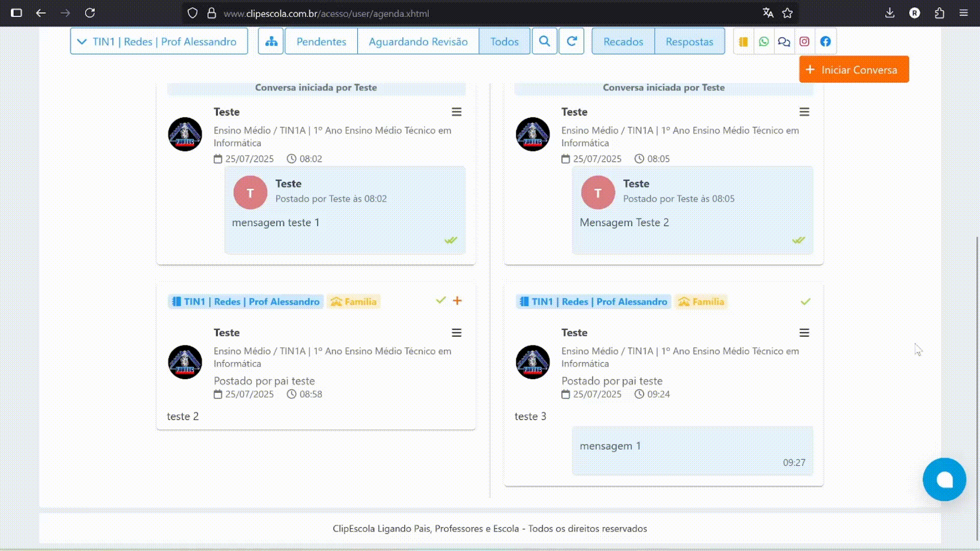980x551 pixels.
Task: Mark teste 2 card with green checkmark
Action: click(441, 300)
